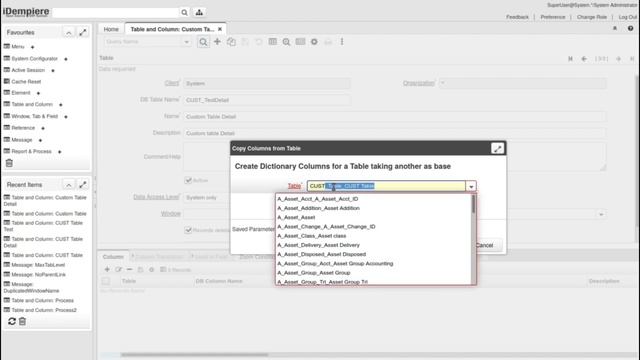Collapse the Recent Items panel chevron

click(x=69, y=184)
